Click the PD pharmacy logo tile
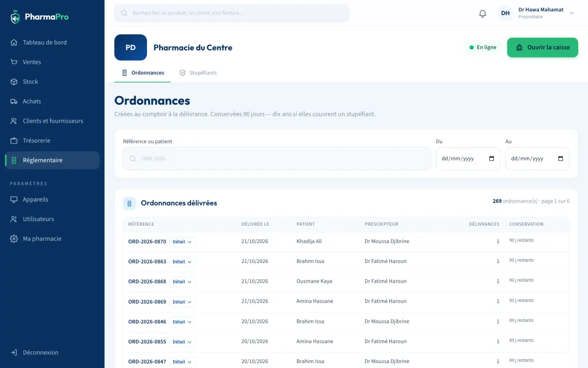 [130, 48]
